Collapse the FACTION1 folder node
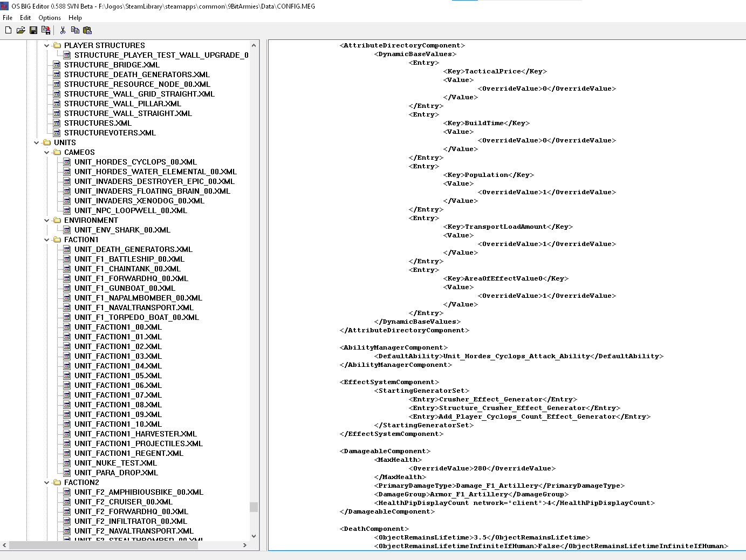 click(x=47, y=240)
